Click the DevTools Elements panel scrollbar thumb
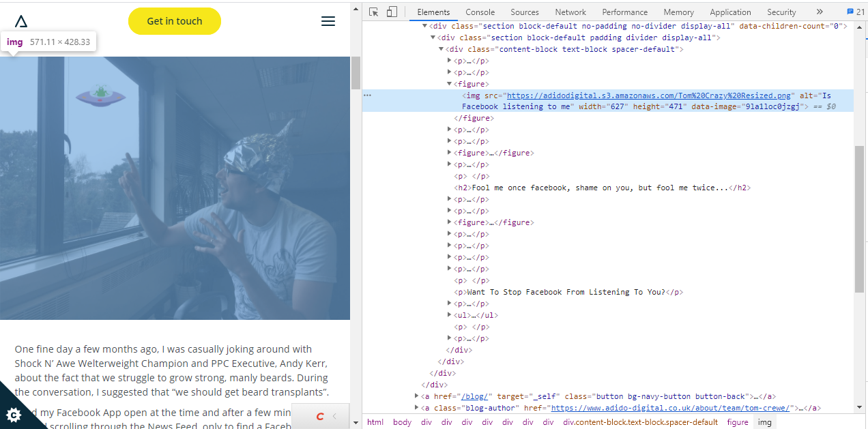This screenshot has height=429, width=868. click(859, 218)
